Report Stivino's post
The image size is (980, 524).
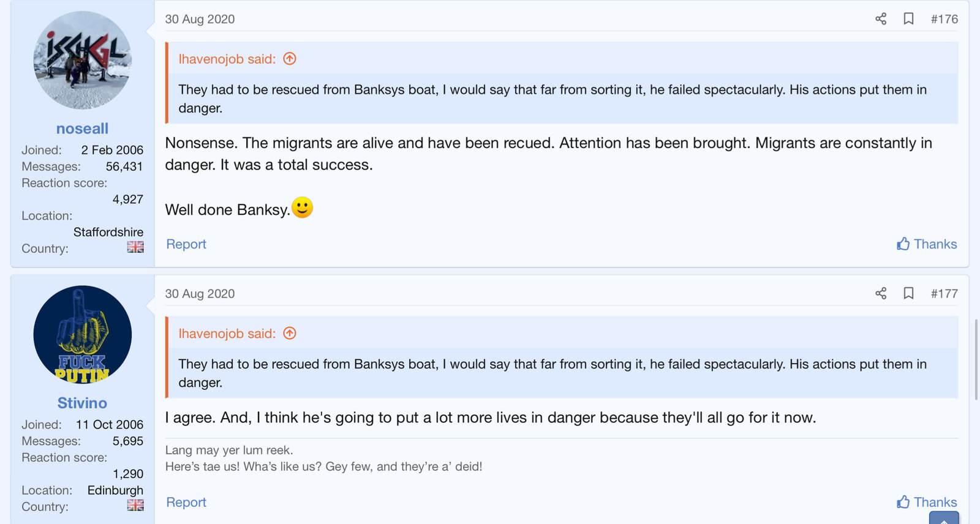coord(186,503)
